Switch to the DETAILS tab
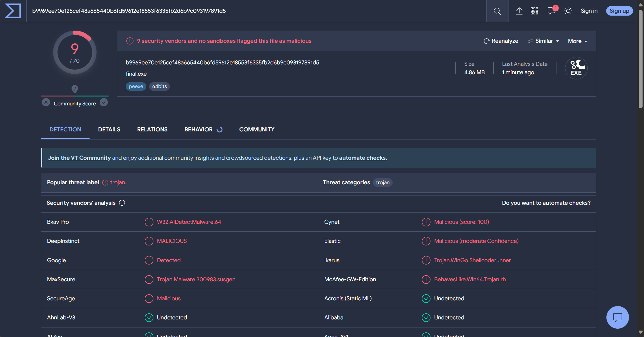The image size is (644, 337). click(x=109, y=129)
